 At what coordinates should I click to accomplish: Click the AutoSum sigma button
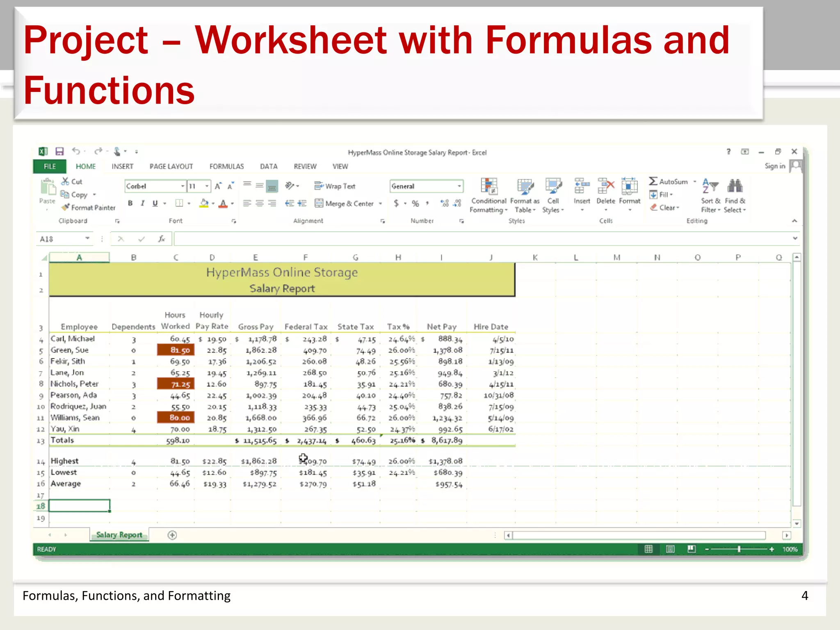(668, 181)
